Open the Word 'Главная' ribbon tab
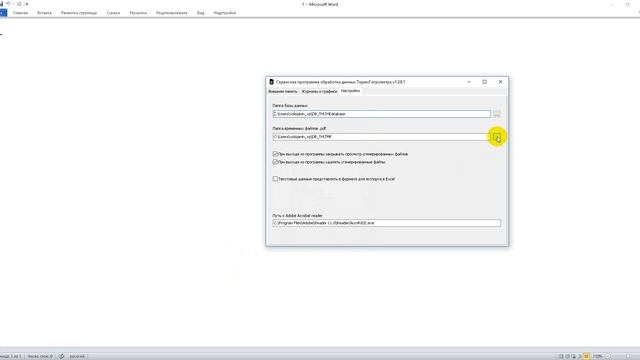This screenshot has width=640, height=360. pyautogui.click(x=20, y=13)
